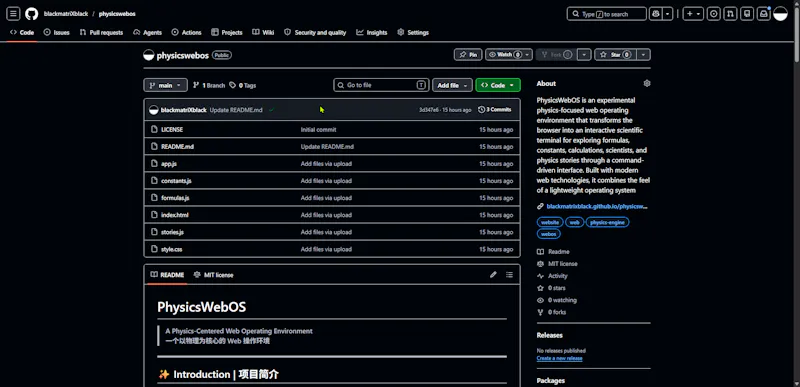
Task: Select the 'website' topic tag
Action: pos(550,222)
